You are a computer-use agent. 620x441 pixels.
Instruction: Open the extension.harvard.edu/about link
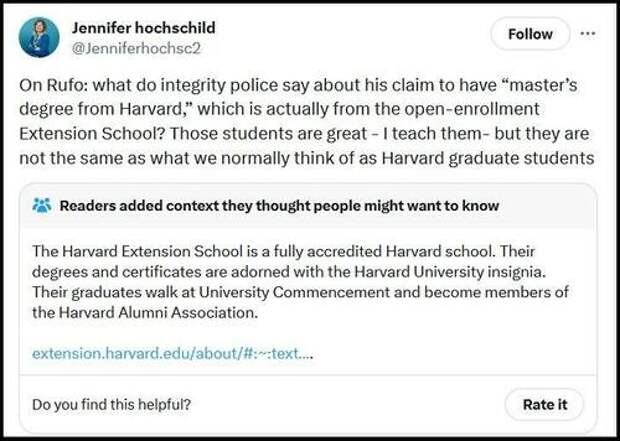172,353
